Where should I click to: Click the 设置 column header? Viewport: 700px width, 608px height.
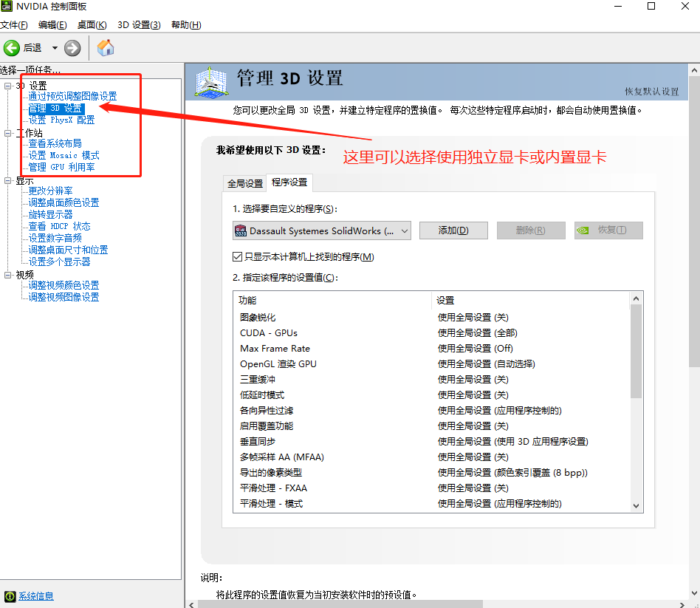(x=531, y=300)
